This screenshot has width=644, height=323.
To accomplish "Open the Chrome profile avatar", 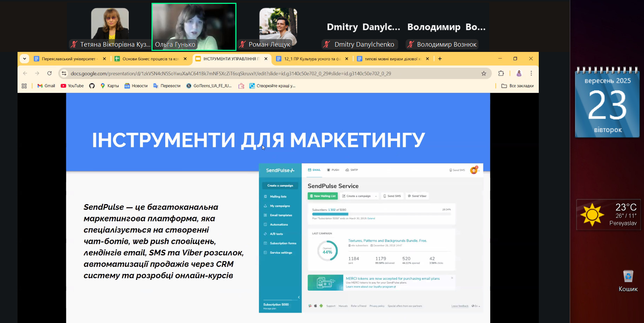I will [x=519, y=73].
